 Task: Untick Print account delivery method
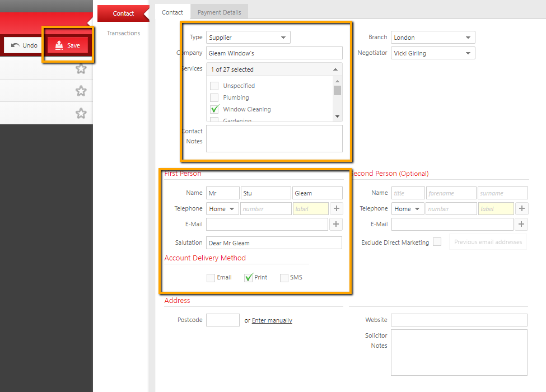tap(248, 277)
